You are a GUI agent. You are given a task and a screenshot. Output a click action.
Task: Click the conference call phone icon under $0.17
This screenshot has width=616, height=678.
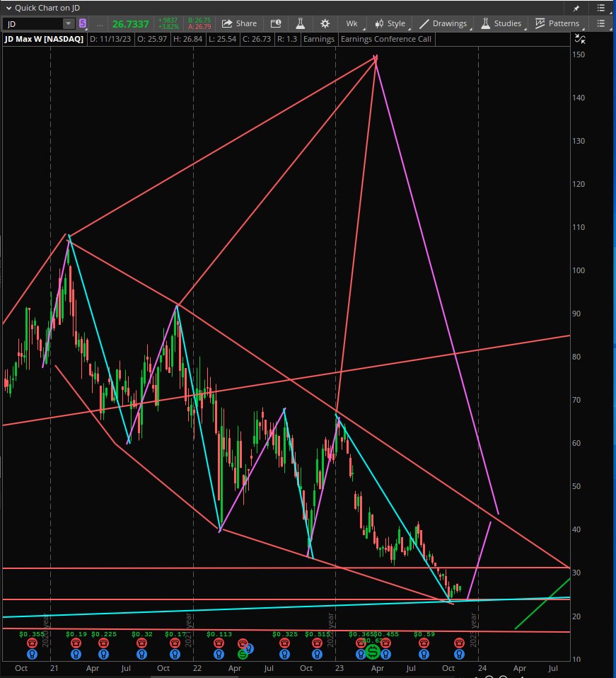pos(175,643)
